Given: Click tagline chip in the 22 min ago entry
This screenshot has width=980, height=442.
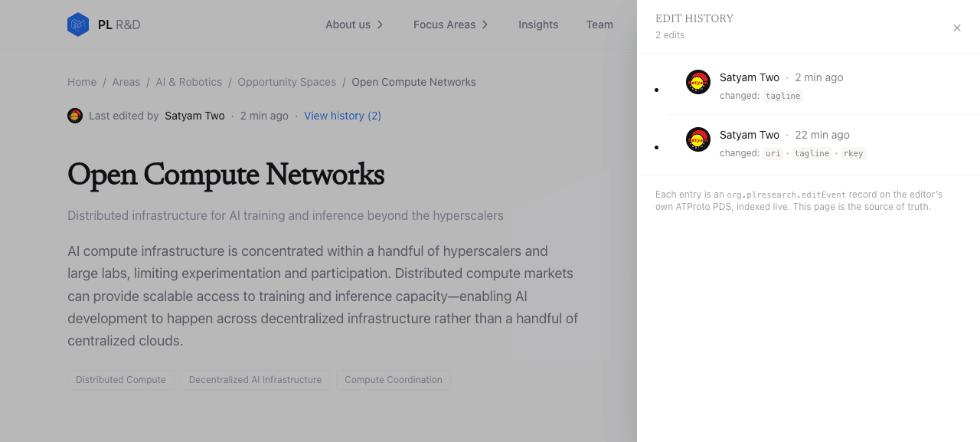Looking at the screenshot, I should point(812,153).
